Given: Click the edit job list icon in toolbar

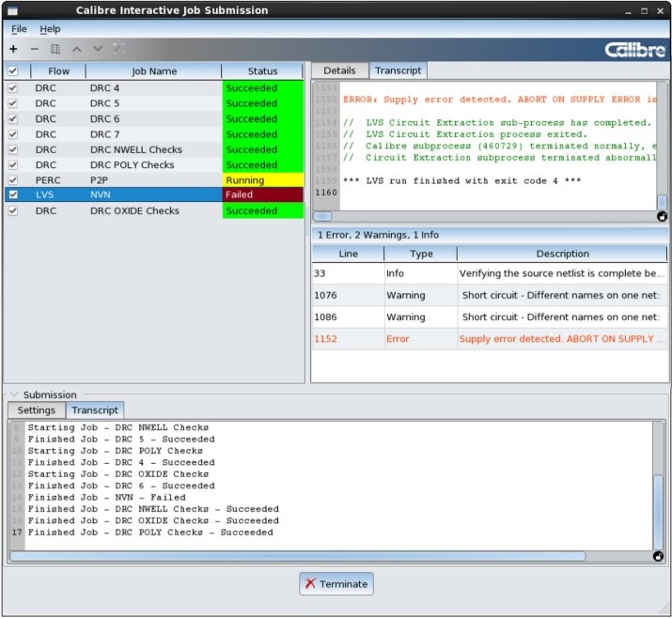Looking at the screenshot, I should click(x=55, y=49).
